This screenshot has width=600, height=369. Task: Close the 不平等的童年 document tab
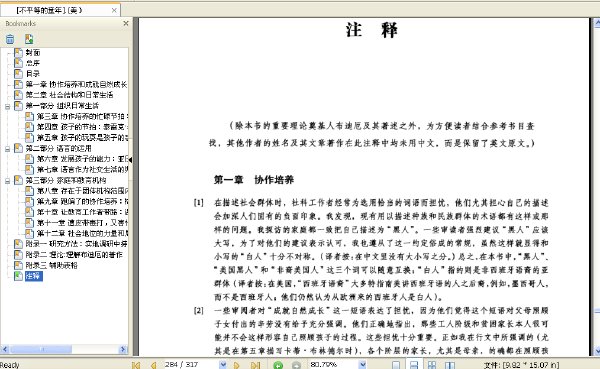tap(114, 10)
